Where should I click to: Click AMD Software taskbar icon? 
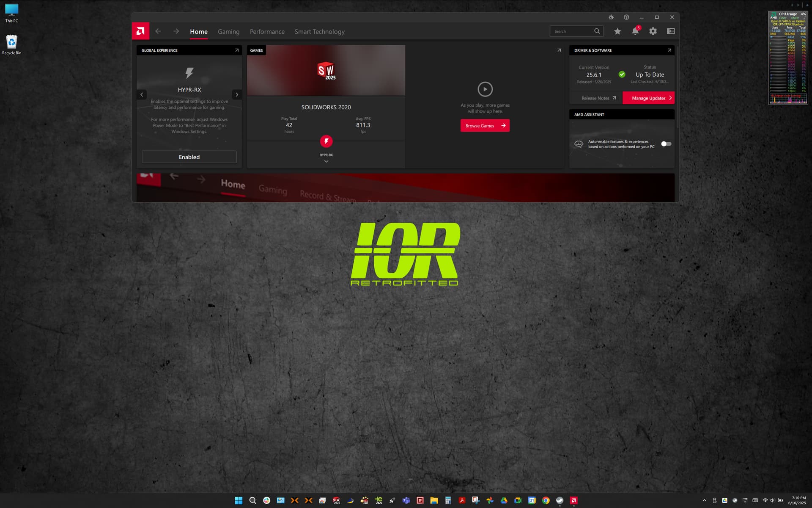pyautogui.click(x=573, y=500)
